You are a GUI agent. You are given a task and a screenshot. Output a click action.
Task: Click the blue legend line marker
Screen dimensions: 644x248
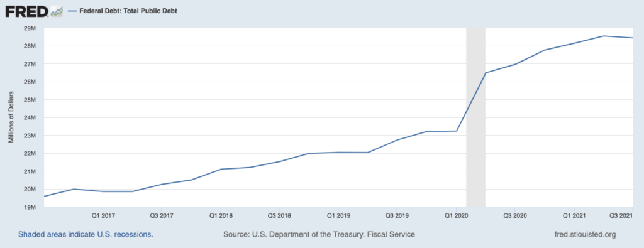(x=73, y=11)
